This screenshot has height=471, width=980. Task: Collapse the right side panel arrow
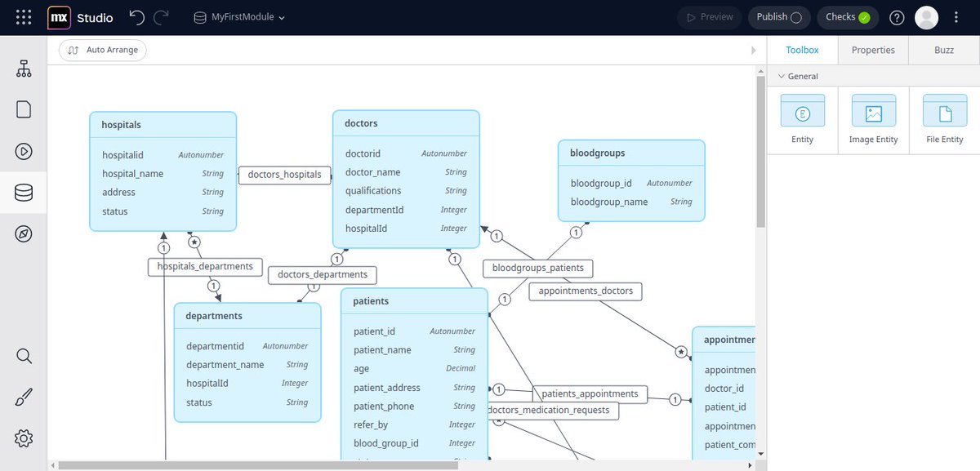tap(754, 51)
